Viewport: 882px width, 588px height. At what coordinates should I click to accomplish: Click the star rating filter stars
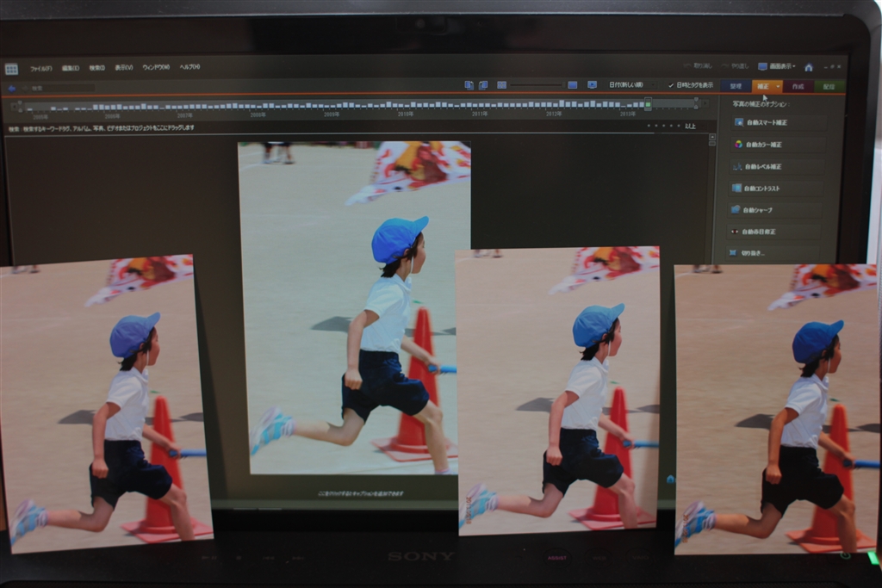[663, 126]
